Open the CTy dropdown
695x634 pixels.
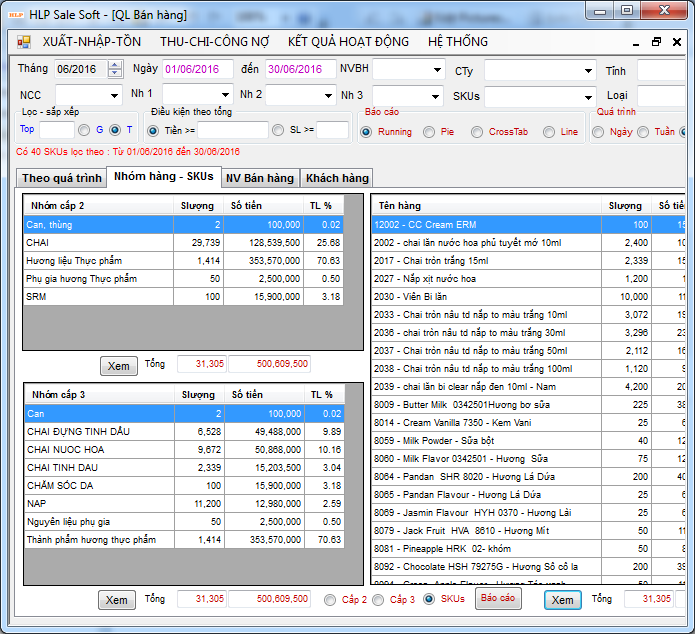(588, 71)
